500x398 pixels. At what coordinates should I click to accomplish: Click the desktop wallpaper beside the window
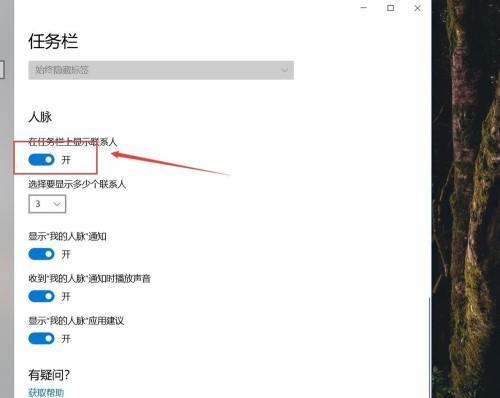point(466,200)
